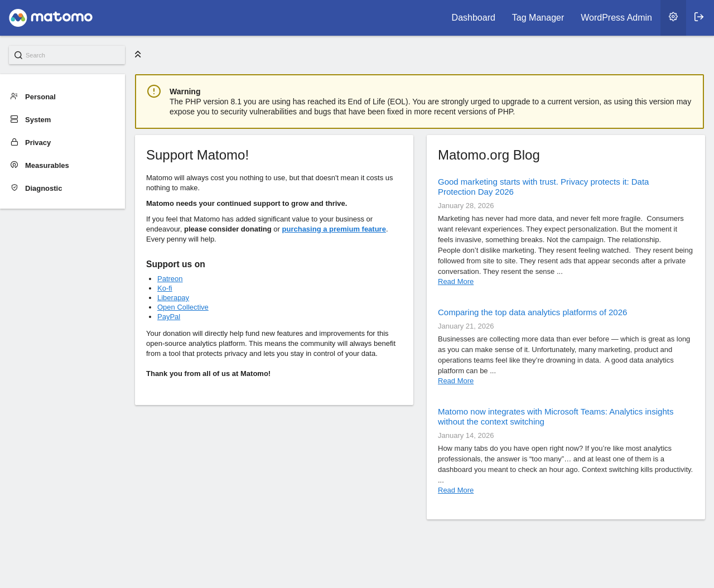Screen dimensions: 714x588
Task: Collapse menu with double chevron icon
Action: [x=138, y=54]
